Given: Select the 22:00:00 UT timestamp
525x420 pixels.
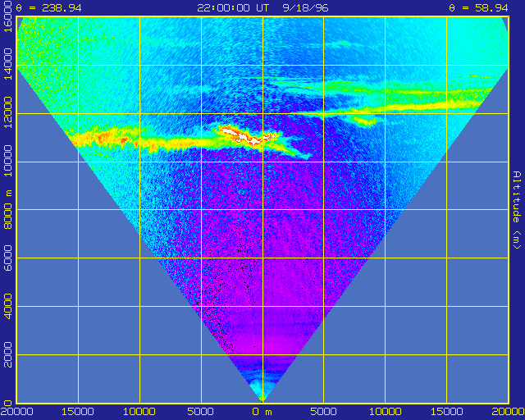Looking at the screenshot, I should (233, 7).
